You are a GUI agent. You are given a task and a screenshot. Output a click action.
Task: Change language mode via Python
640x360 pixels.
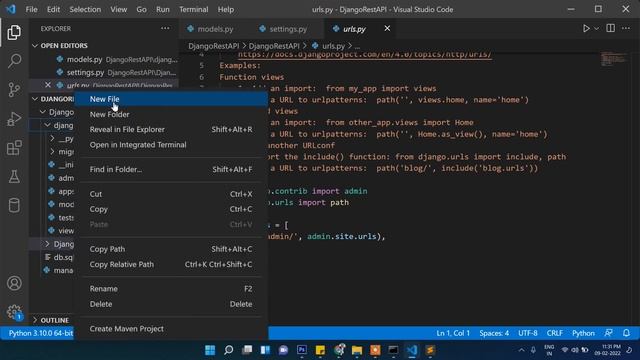[x=583, y=333]
